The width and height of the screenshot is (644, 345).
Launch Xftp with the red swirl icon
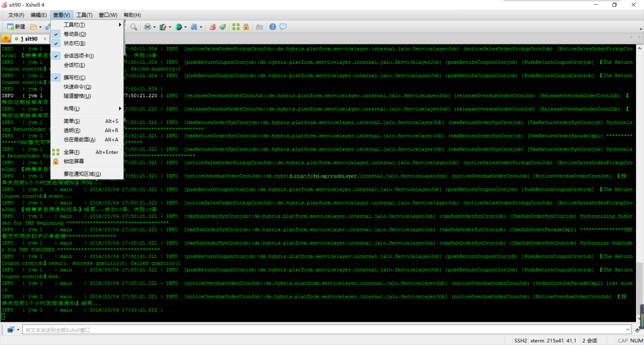(213, 27)
